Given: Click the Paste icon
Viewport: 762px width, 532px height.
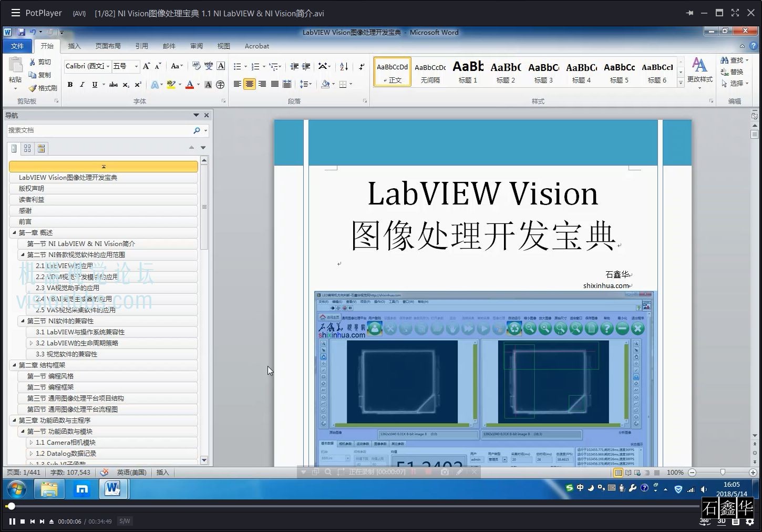Looking at the screenshot, I should click(15, 65).
